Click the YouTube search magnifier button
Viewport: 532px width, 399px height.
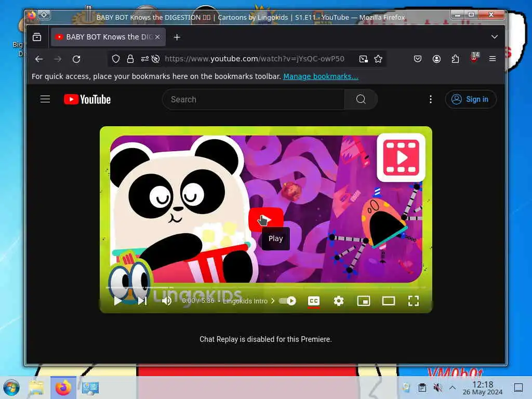pos(361,99)
